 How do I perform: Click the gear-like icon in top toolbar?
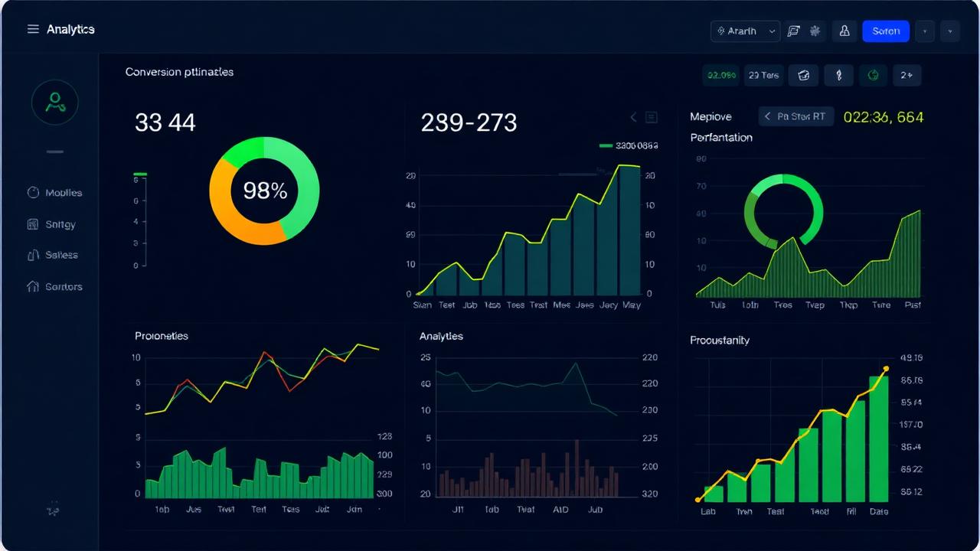click(x=815, y=31)
